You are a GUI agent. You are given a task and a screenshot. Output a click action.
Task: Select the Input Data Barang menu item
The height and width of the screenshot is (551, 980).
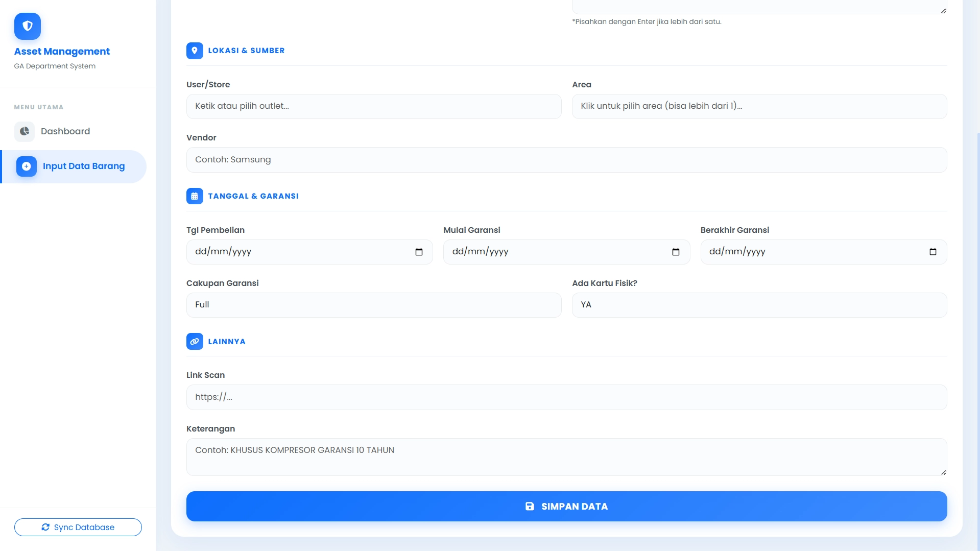click(74, 166)
